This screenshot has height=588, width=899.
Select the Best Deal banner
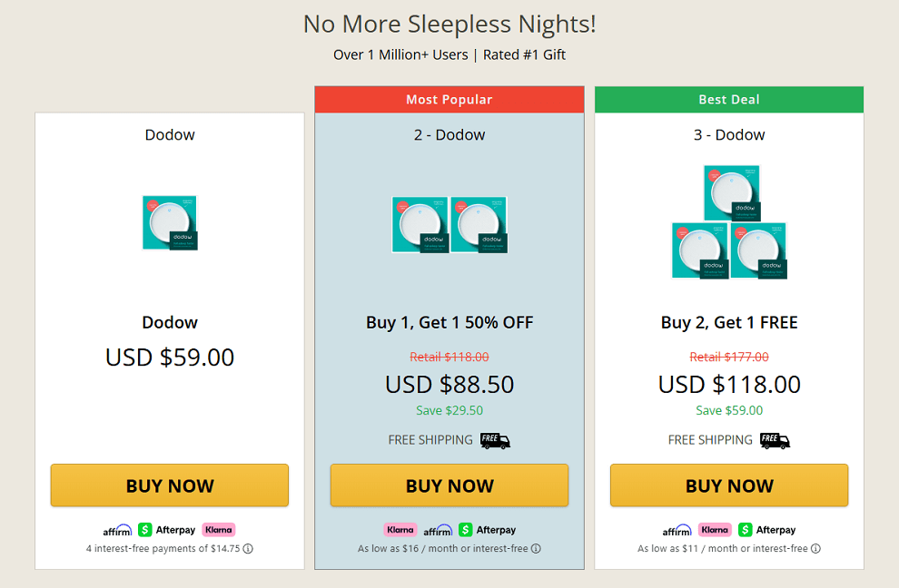(728, 99)
